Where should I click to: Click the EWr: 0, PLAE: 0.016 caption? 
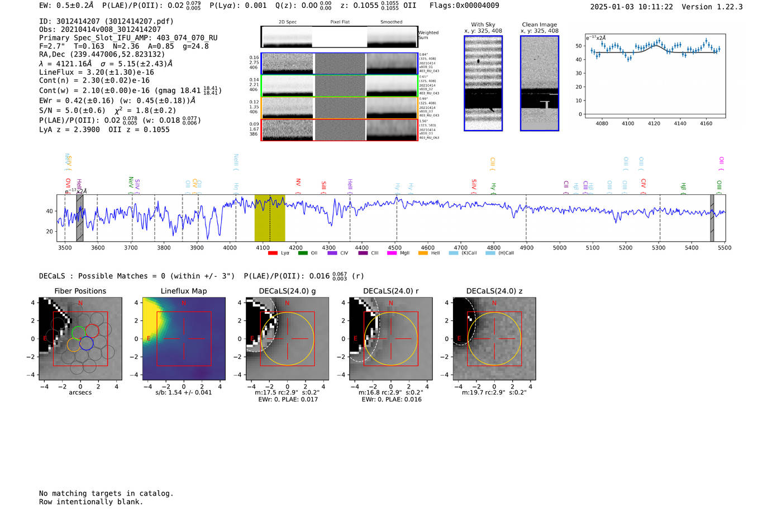[392, 400]
